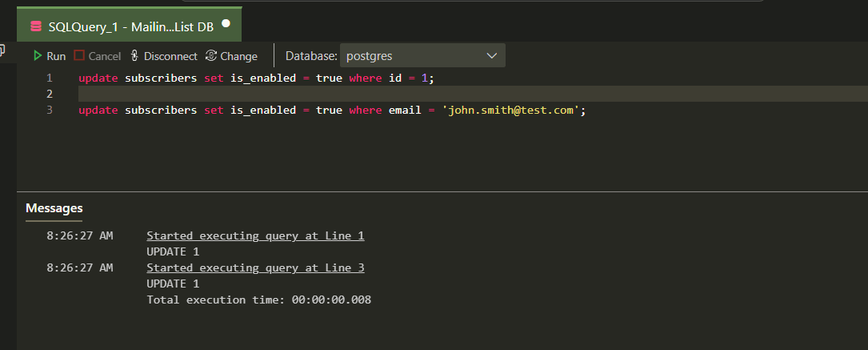Click the red database icon on the SQLQuery_1 tab

tap(35, 26)
